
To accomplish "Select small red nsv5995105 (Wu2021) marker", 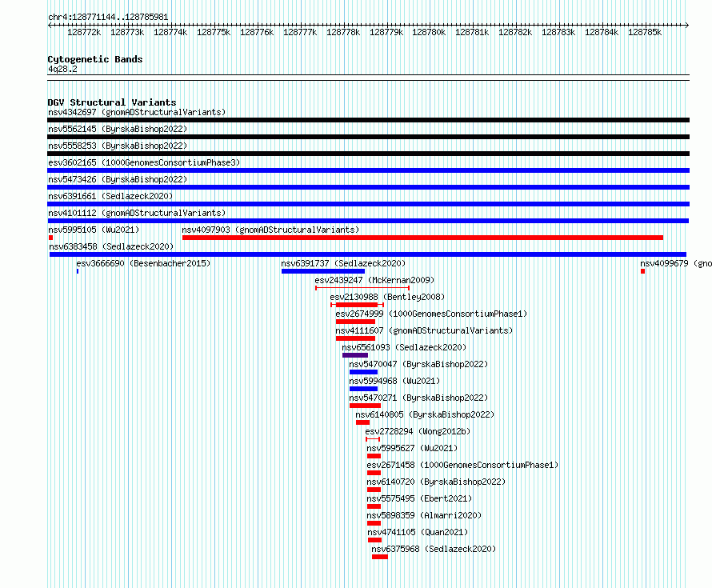I will (x=51, y=238).
